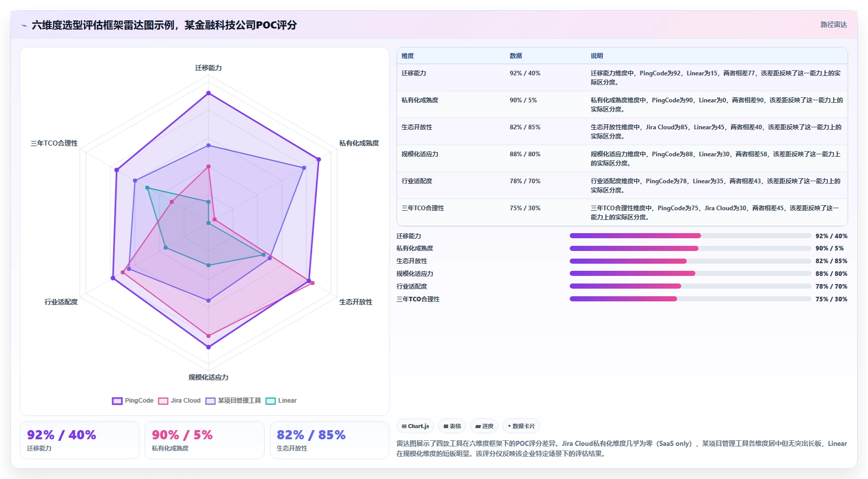Click the 私有化成熟度 axis label on the radar chart
This screenshot has height=479, width=868.
tap(359, 143)
